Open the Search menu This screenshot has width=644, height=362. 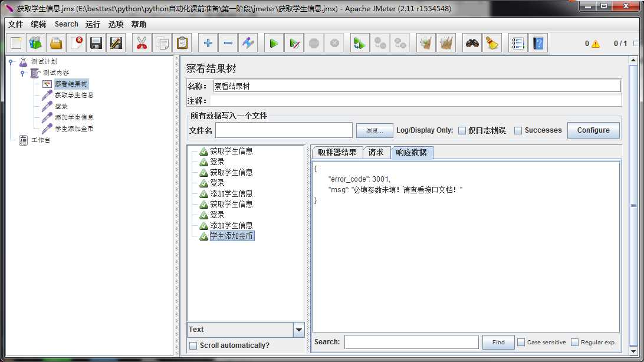coord(66,24)
